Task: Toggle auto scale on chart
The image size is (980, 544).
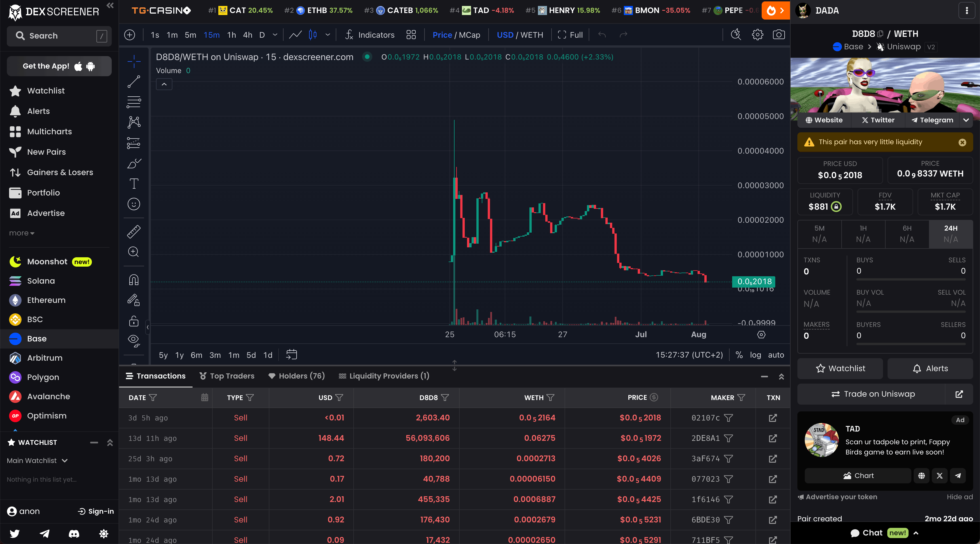Action: pyautogui.click(x=776, y=355)
